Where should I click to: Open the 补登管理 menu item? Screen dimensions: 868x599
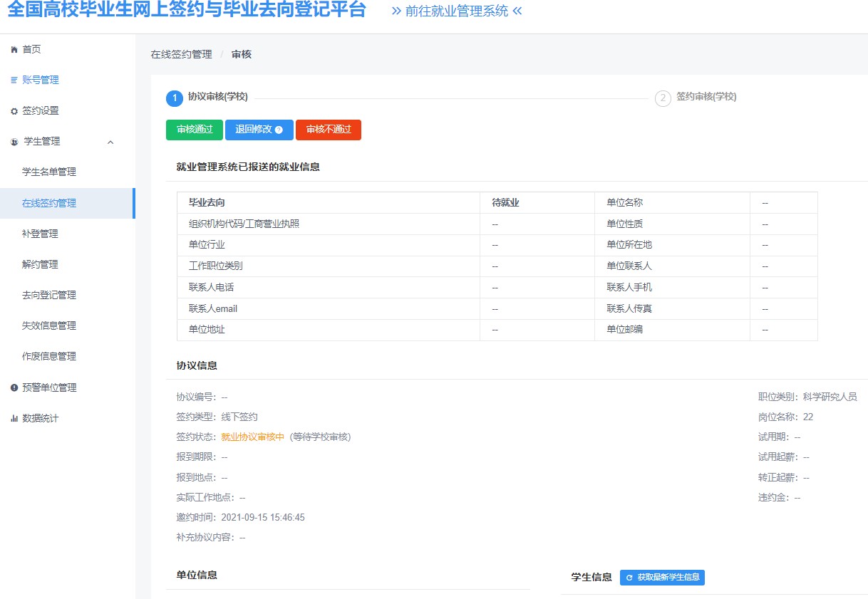pyautogui.click(x=40, y=234)
